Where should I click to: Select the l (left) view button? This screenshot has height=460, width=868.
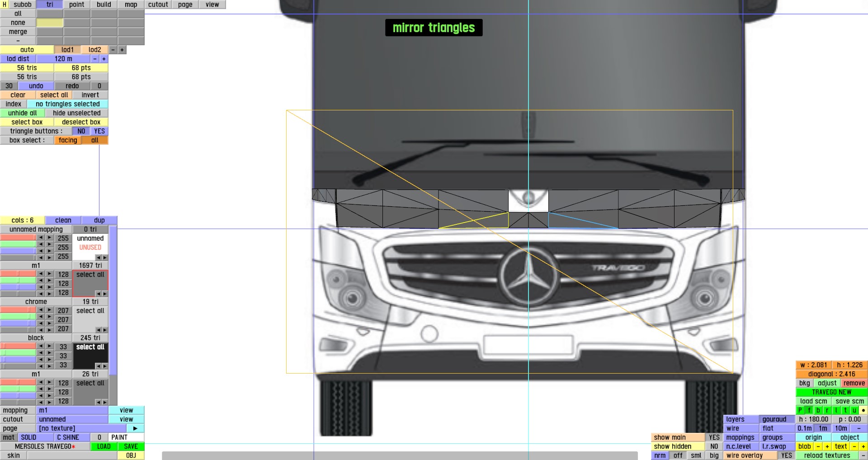click(836, 410)
